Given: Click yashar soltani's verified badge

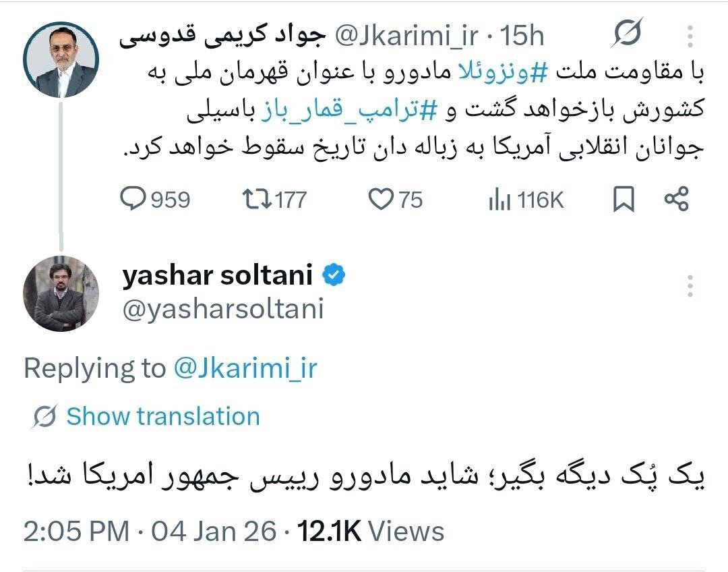Looking at the screenshot, I should 333,274.
